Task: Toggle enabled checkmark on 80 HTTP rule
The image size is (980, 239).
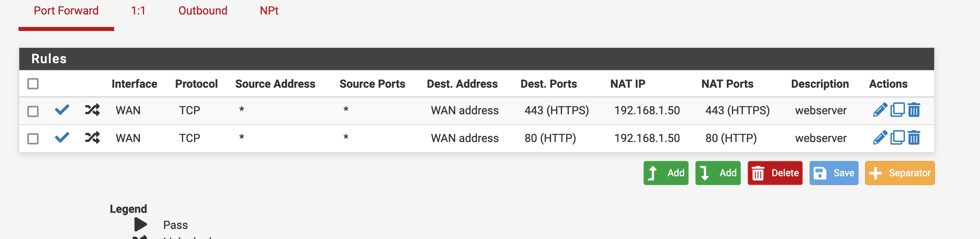Action: click(62, 138)
